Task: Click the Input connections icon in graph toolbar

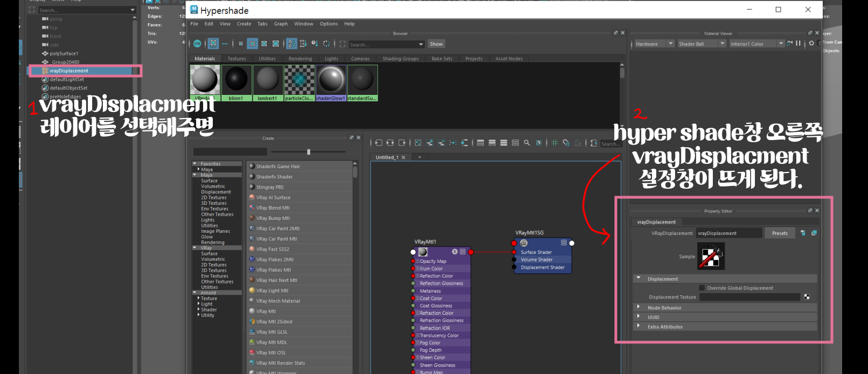Action: click(x=378, y=143)
